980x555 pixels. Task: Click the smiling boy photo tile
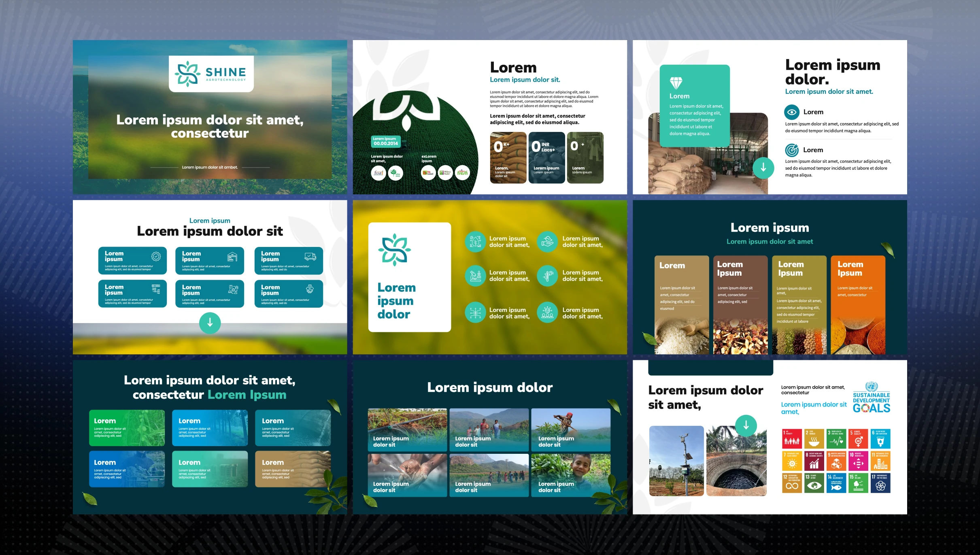571,475
